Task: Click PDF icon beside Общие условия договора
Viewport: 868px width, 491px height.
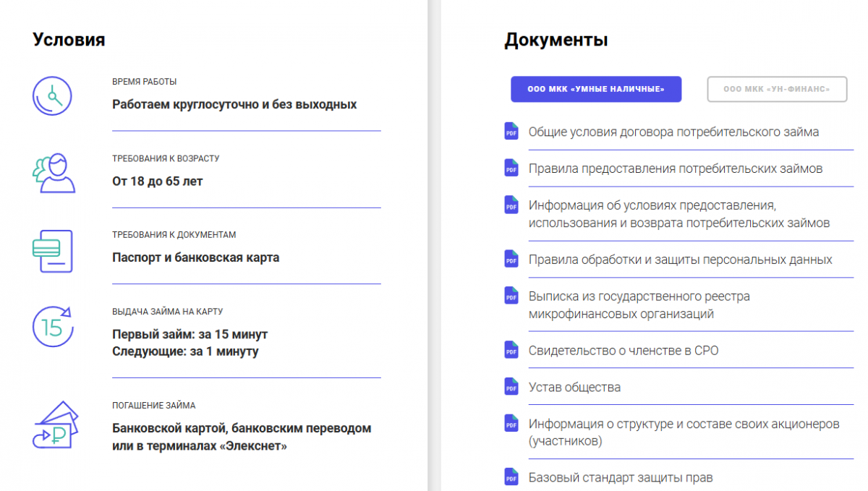Action: 511,132
